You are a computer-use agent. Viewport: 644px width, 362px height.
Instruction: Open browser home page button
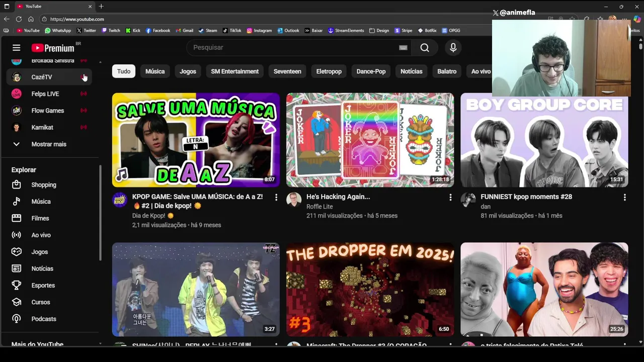(x=31, y=19)
